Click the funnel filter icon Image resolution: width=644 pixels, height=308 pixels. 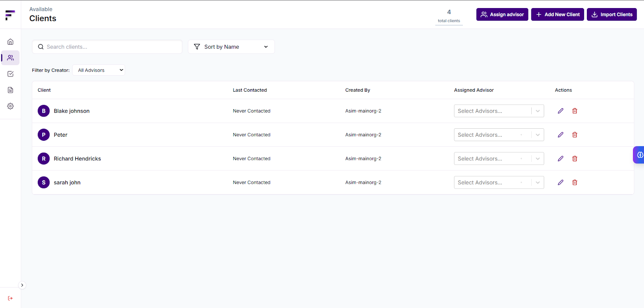click(x=197, y=47)
